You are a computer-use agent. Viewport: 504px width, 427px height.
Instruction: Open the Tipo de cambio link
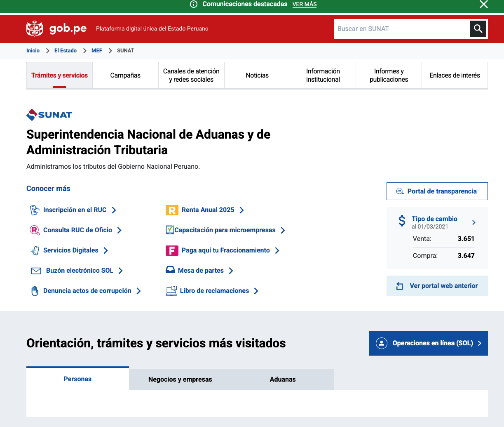434,219
